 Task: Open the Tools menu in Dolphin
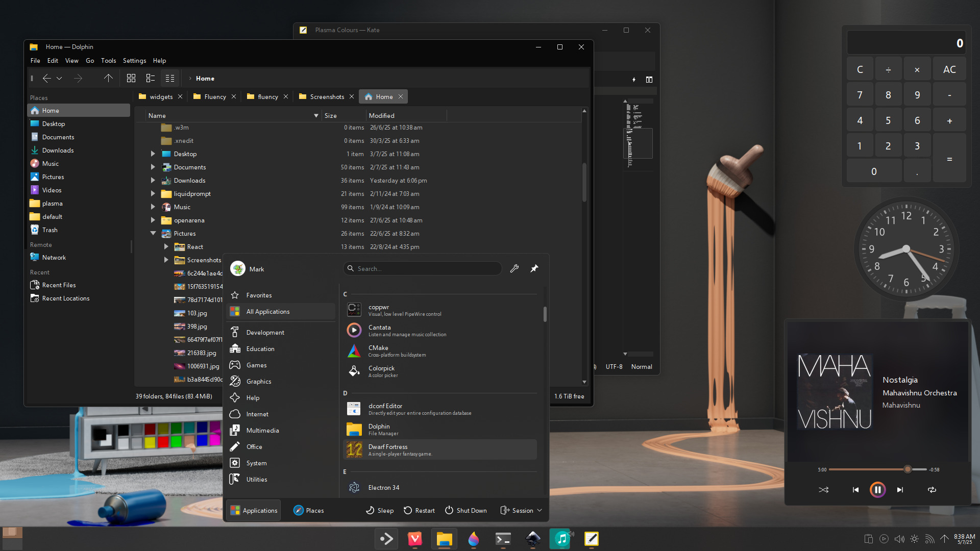108,60
